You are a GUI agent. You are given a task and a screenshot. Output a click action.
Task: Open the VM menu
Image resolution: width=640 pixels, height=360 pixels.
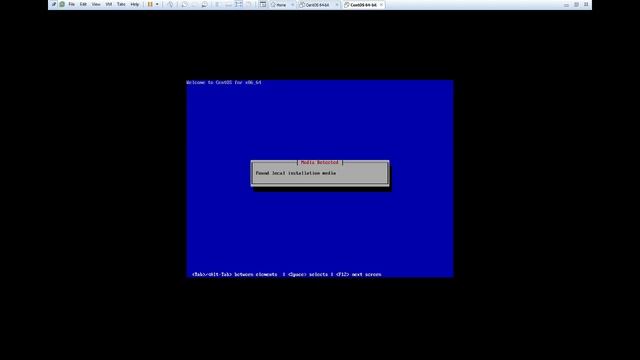tap(109, 4)
